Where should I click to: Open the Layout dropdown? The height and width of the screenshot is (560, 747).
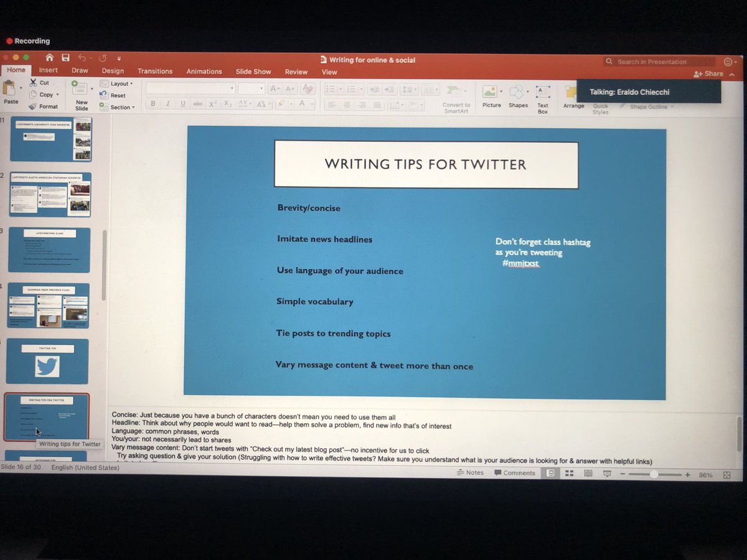(x=117, y=83)
